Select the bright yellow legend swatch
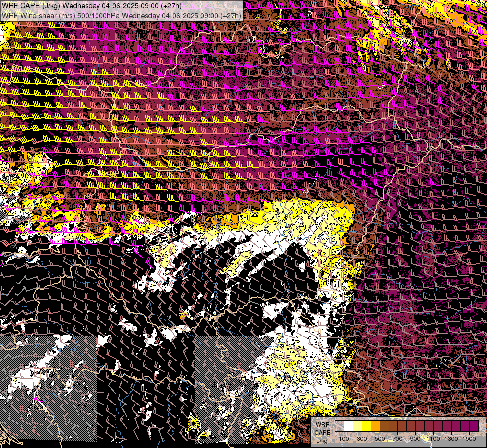Image resolution: width=487 pixels, height=448 pixels. click(x=367, y=426)
